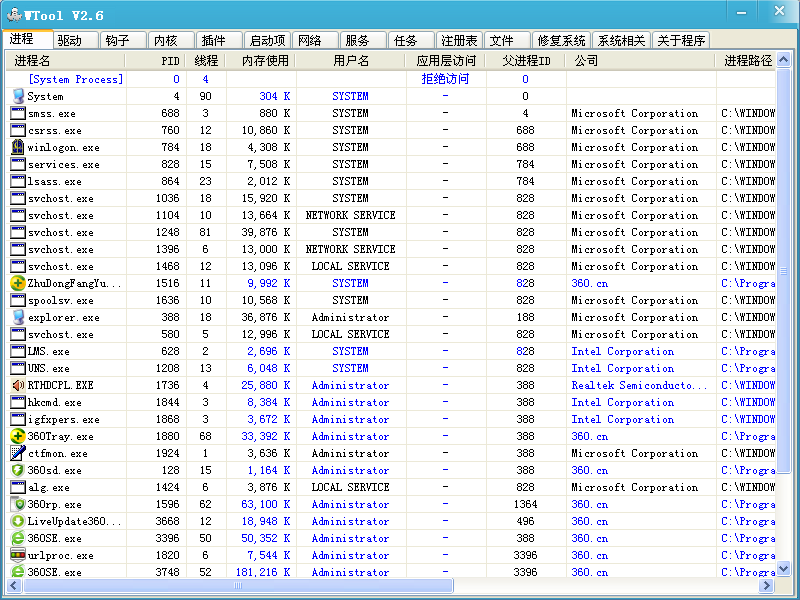Click the UNS.exe process icon
This screenshot has width=800, height=600.
point(18,368)
